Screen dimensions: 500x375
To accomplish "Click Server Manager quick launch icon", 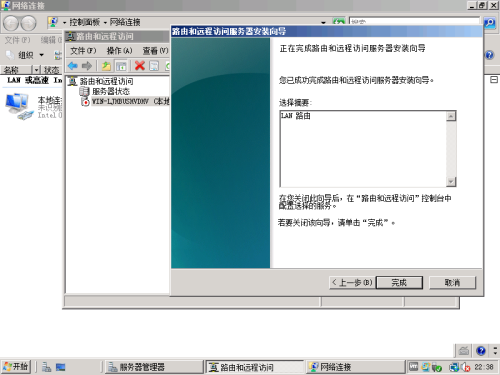I will [x=46, y=367].
